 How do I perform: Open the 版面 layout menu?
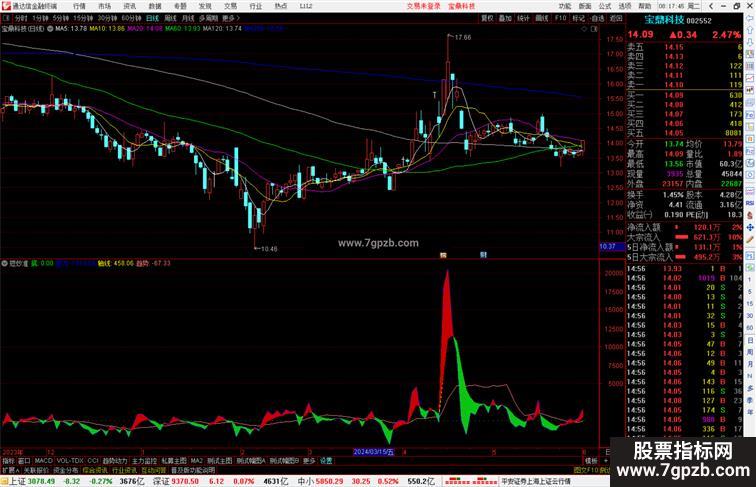coord(585,6)
